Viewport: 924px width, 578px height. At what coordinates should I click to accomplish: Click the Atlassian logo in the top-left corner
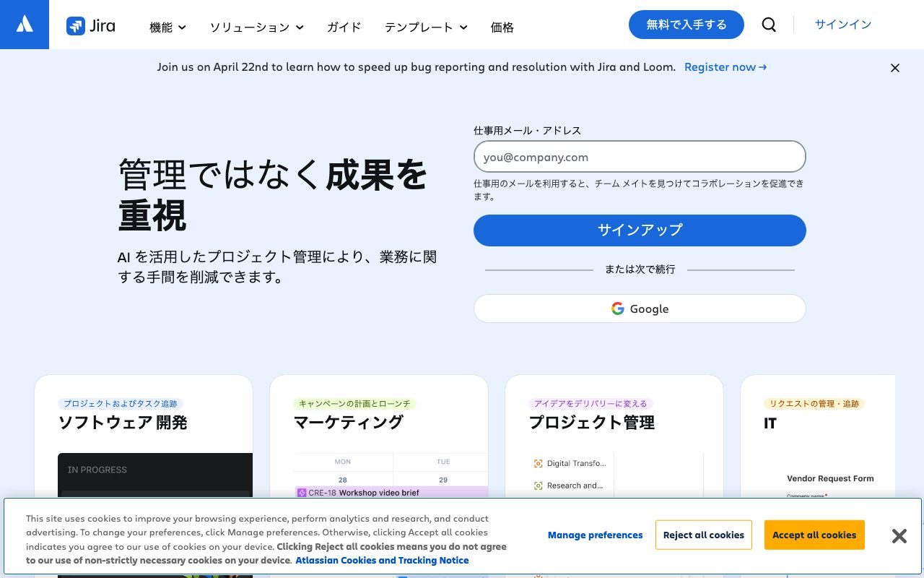click(24, 24)
